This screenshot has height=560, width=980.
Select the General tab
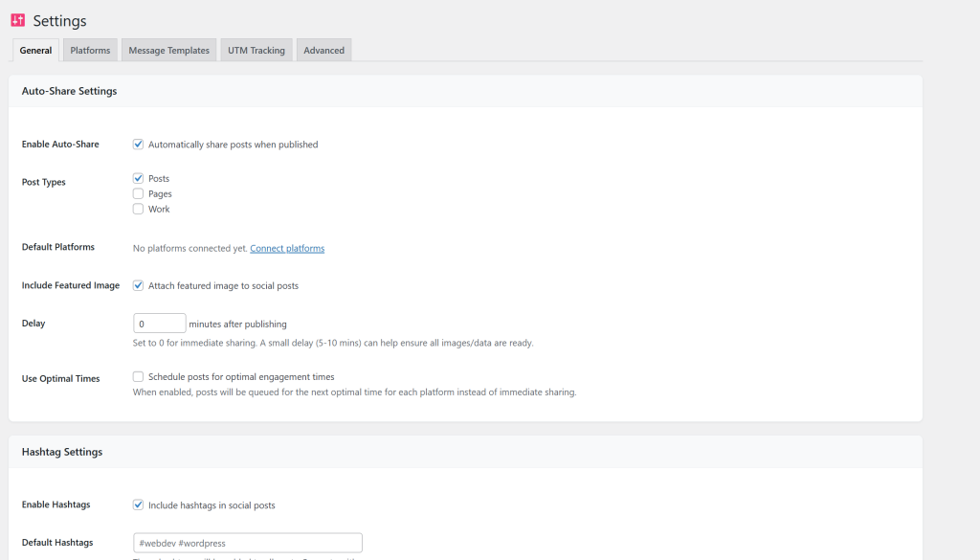35,51
